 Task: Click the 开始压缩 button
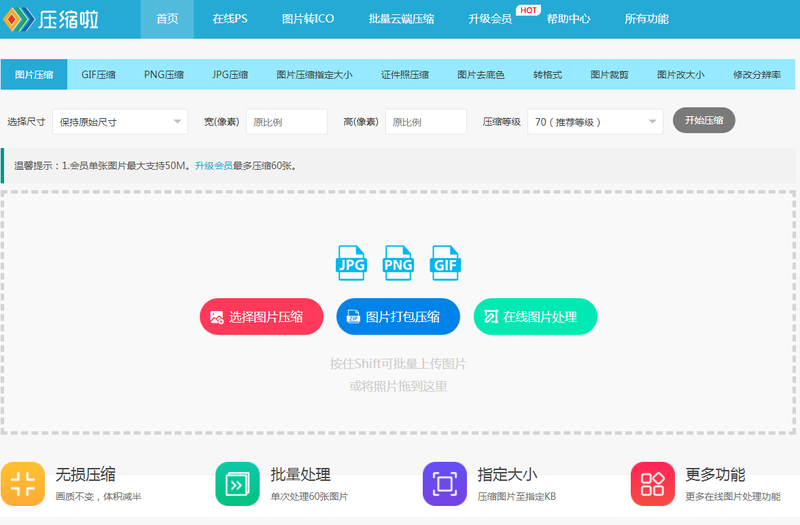(x=704, y=120)
